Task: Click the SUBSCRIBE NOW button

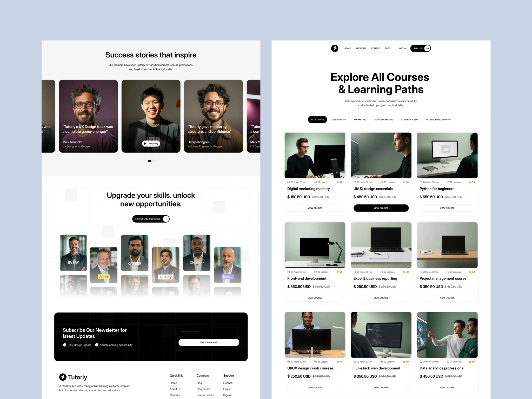Action: pyautogui.click(x=209, y=342)
